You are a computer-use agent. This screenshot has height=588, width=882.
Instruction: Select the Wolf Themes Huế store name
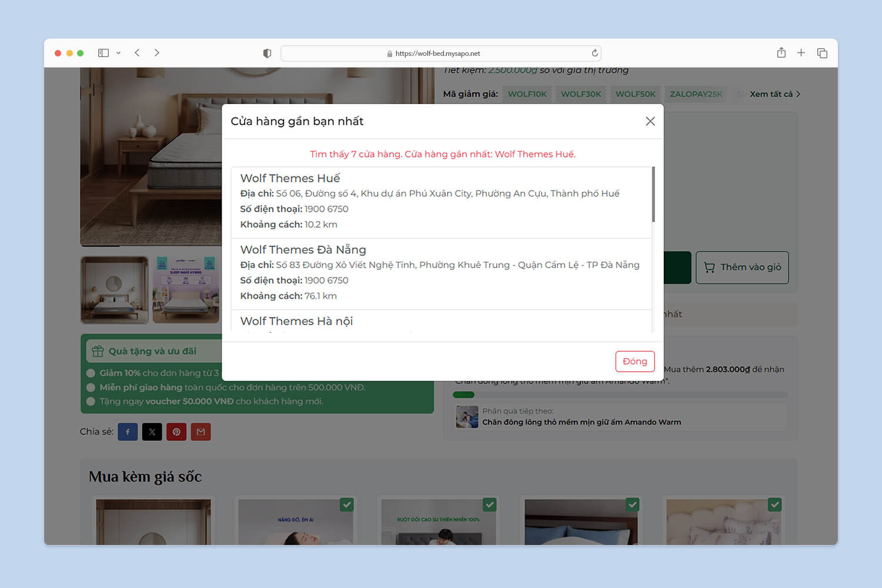290,178
